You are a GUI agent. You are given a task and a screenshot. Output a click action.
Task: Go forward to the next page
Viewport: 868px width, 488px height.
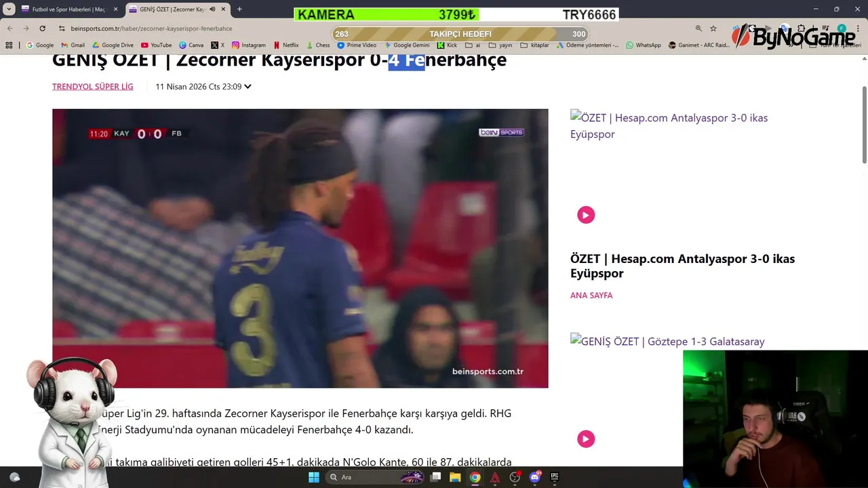(26, 28)
